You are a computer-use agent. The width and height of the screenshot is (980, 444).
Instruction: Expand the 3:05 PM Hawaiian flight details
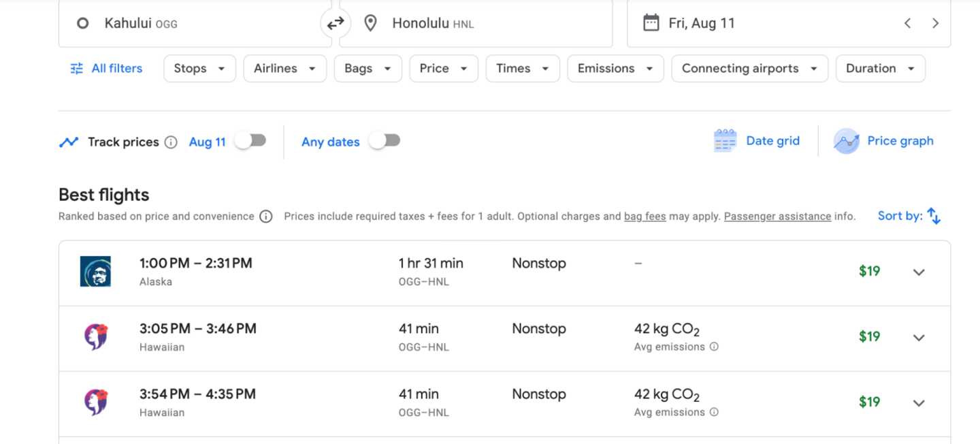pos(919,338)
